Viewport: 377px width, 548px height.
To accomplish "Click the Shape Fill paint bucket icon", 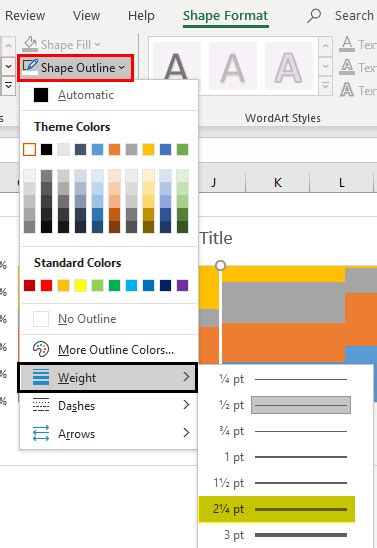I will tap(30, 44).
